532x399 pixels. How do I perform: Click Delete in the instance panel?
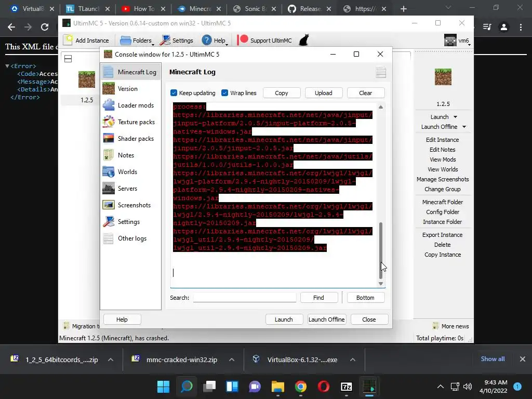(x=443, y=245)
